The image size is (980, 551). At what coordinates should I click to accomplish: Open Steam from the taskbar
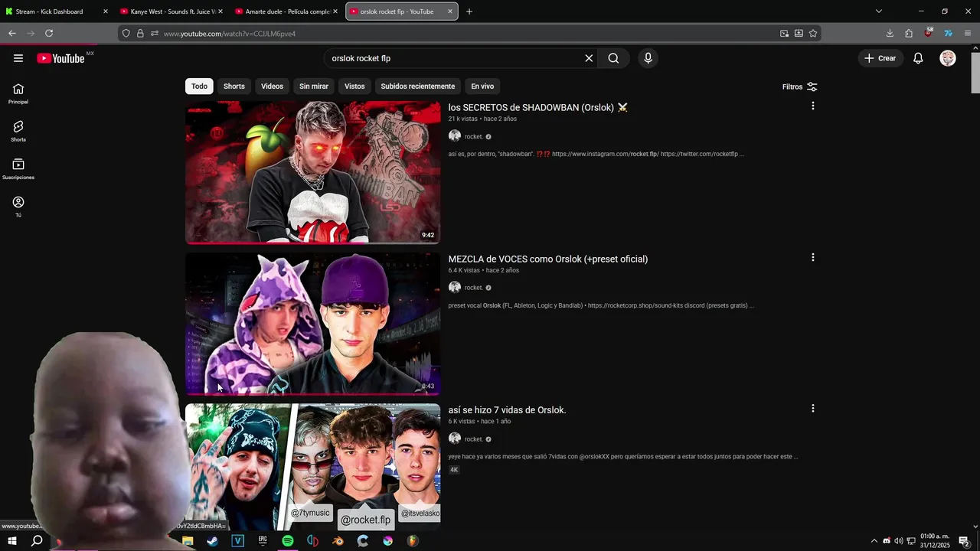coord(212,541)
